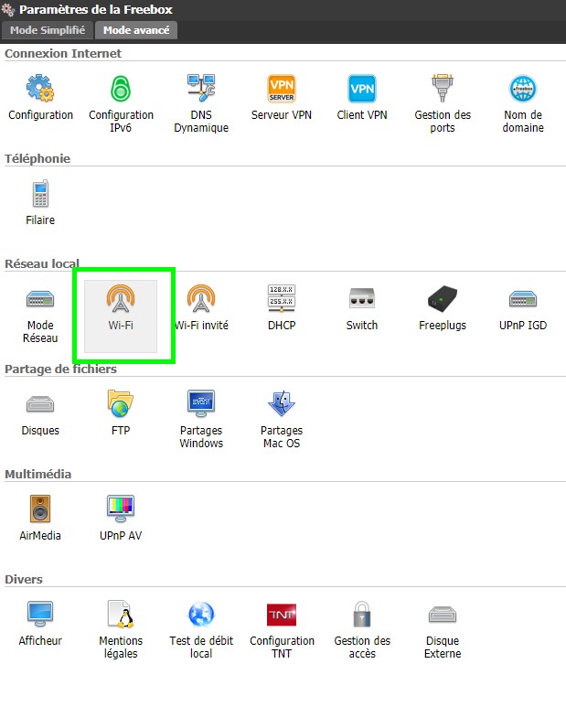Open Mode Réseau settings

(40, 314)
